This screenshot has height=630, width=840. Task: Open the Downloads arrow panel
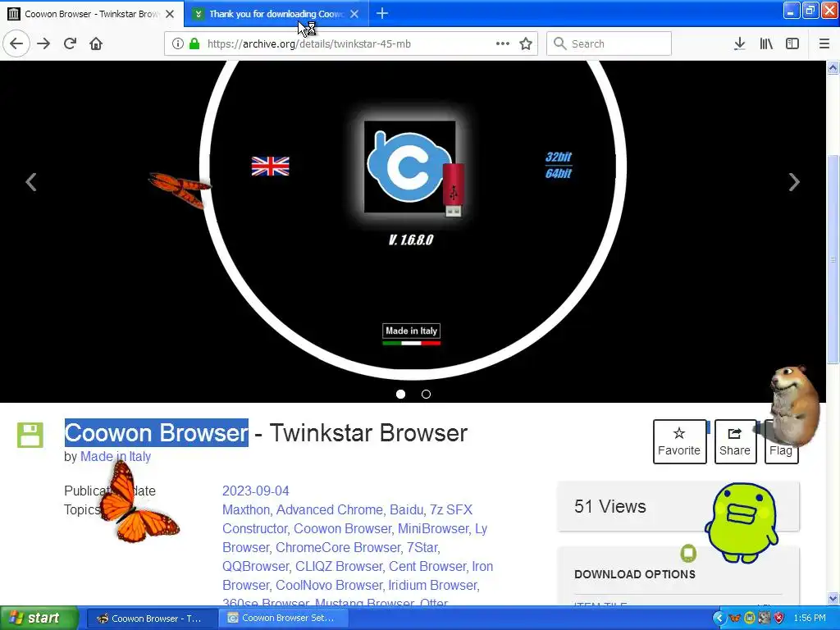(x=739, y=43)
